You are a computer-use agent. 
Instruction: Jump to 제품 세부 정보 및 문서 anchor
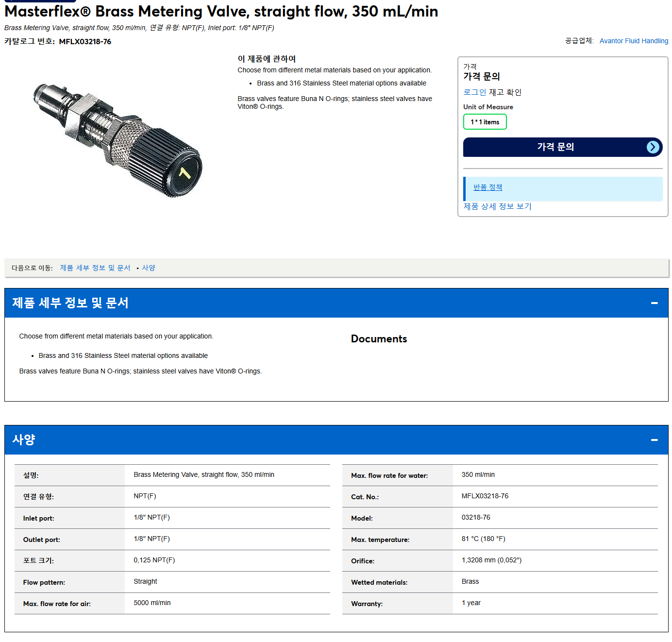95,268
